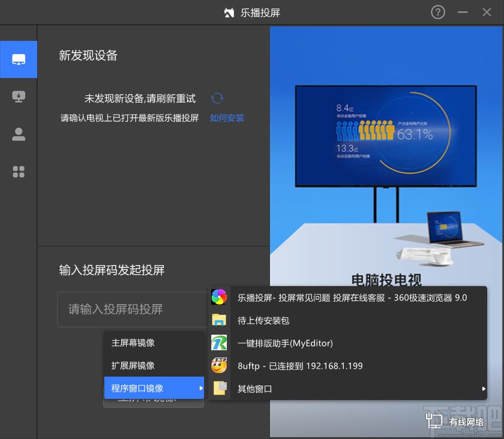
Task: Choose 待上传安装包 window to mirror
Action: tap(348, 320)
